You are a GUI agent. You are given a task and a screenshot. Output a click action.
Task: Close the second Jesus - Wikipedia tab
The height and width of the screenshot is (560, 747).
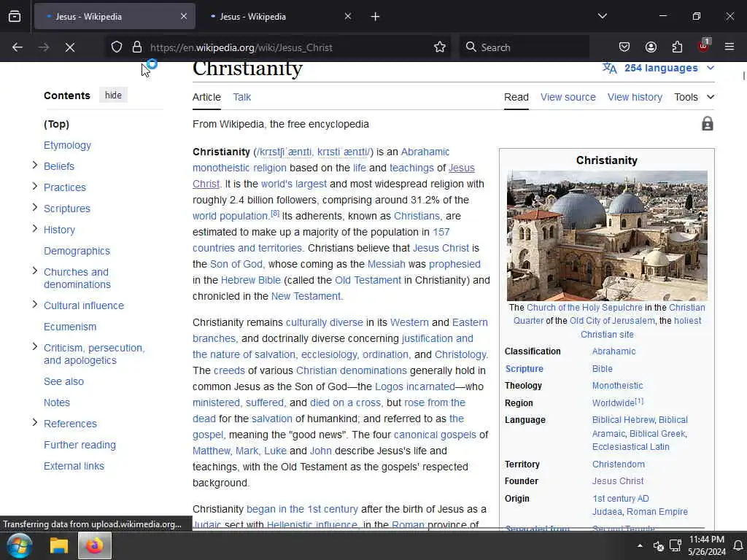(x=348, y=17)
